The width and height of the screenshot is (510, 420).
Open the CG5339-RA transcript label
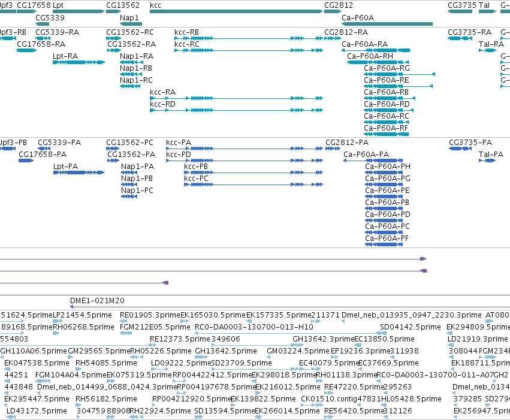[x=58, y=32]
